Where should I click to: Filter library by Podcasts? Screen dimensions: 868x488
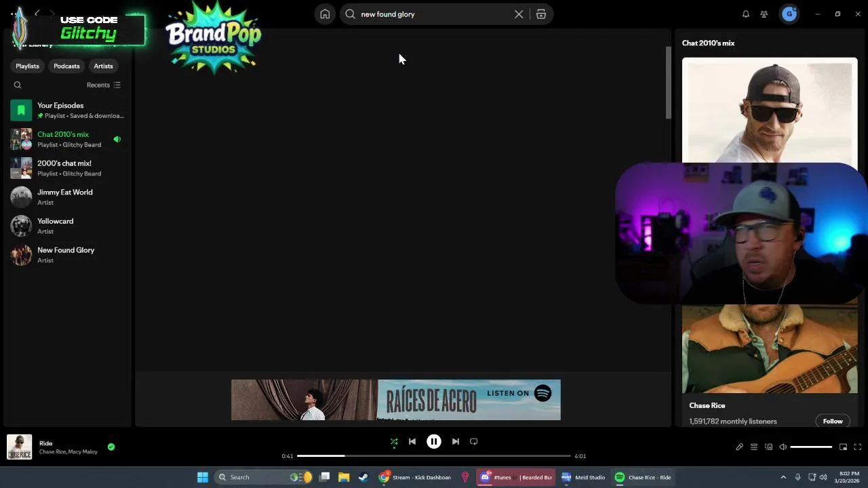66,66
